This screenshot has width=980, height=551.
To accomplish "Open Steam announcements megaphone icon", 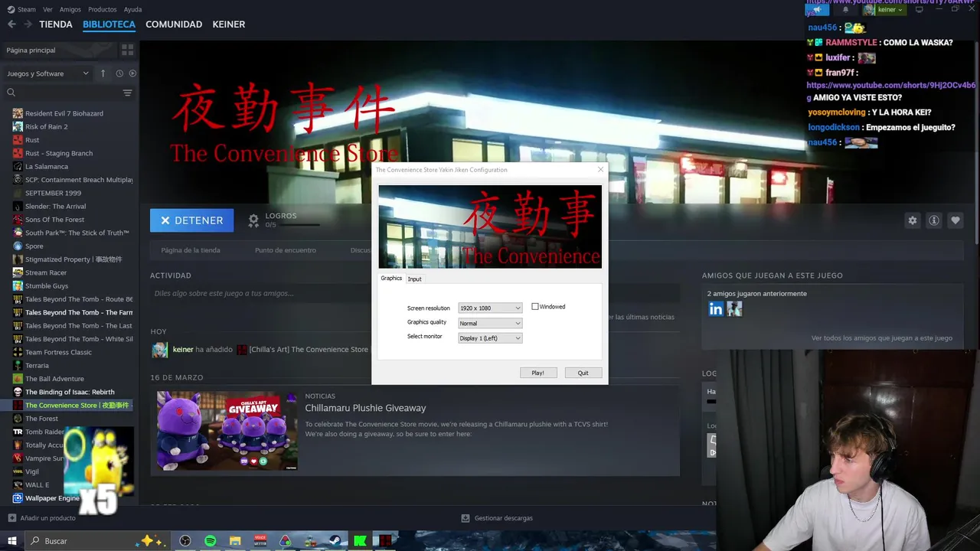I will [818, 10].
